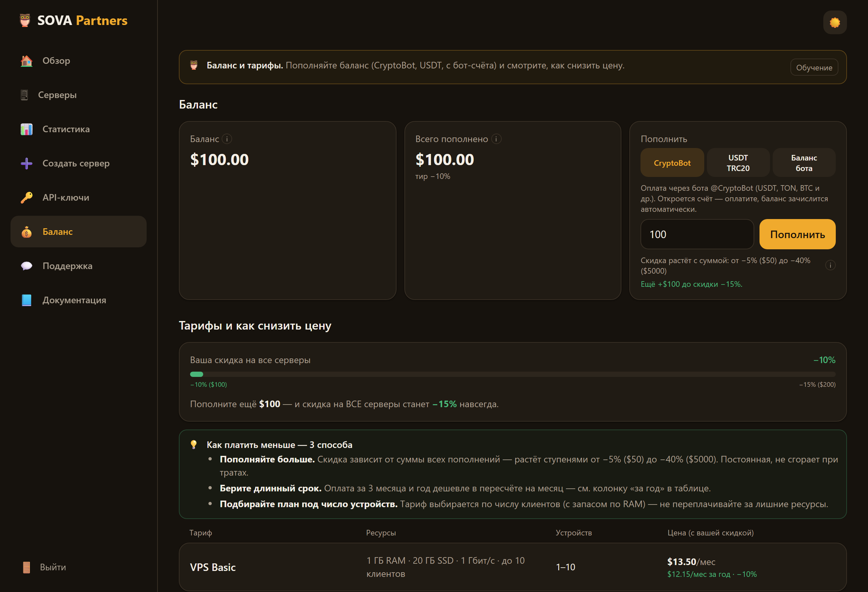
Task: Click the Обучение button in banner
Action: coord(814,68)
